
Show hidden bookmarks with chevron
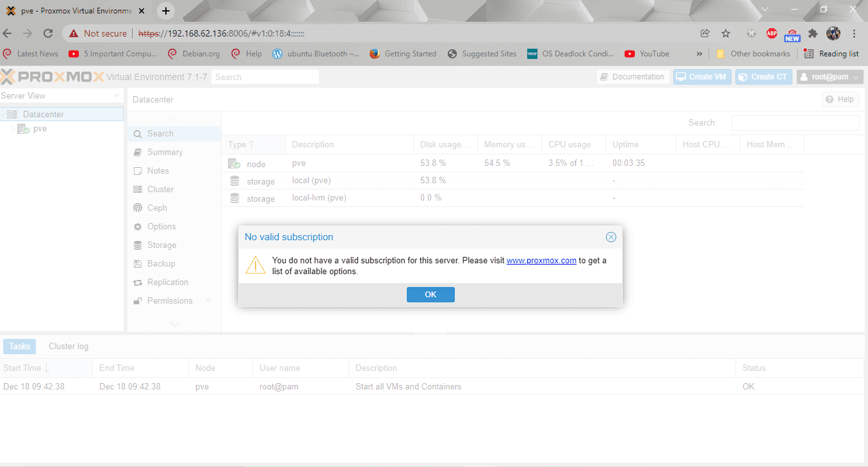coord(699,54)
